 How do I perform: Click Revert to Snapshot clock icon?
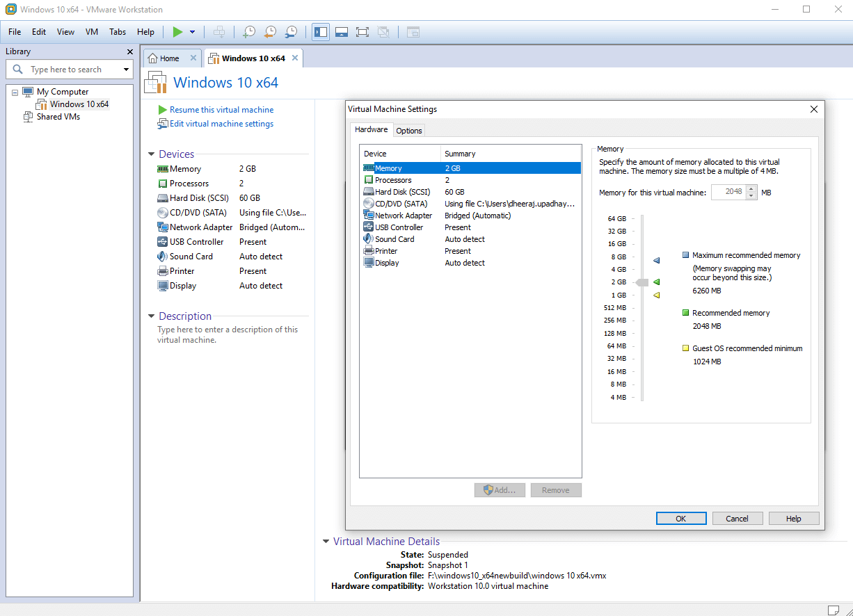coord(270,32)
